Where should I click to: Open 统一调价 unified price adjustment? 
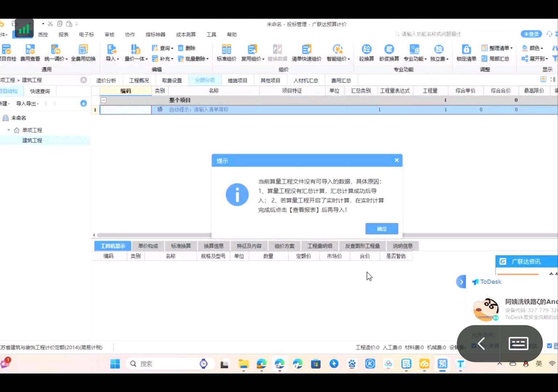click(56, 53)
